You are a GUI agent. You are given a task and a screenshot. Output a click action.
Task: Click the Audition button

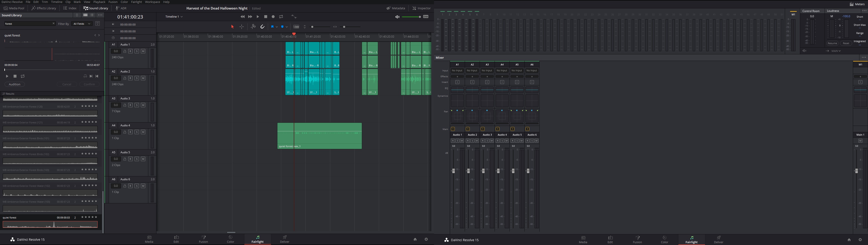tap(14, 84)
